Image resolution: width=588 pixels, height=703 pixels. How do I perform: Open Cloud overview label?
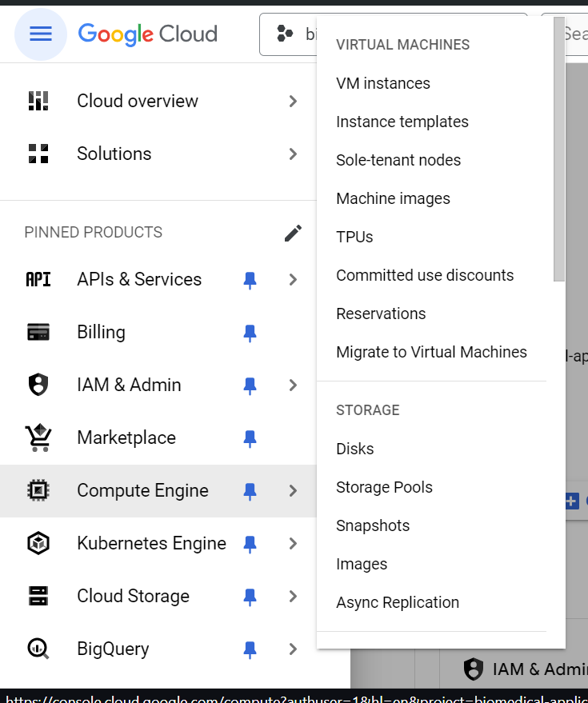click(x=138, y=101)
